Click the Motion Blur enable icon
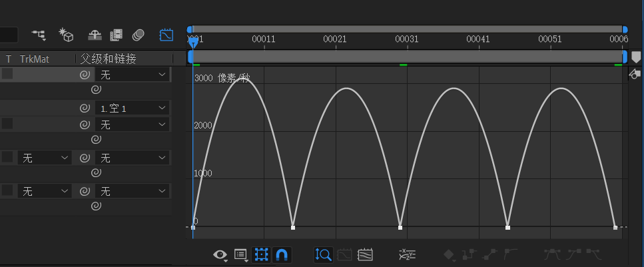Viewport: 644px width, 267px height. pyautogui.click(x=139, y=34)
